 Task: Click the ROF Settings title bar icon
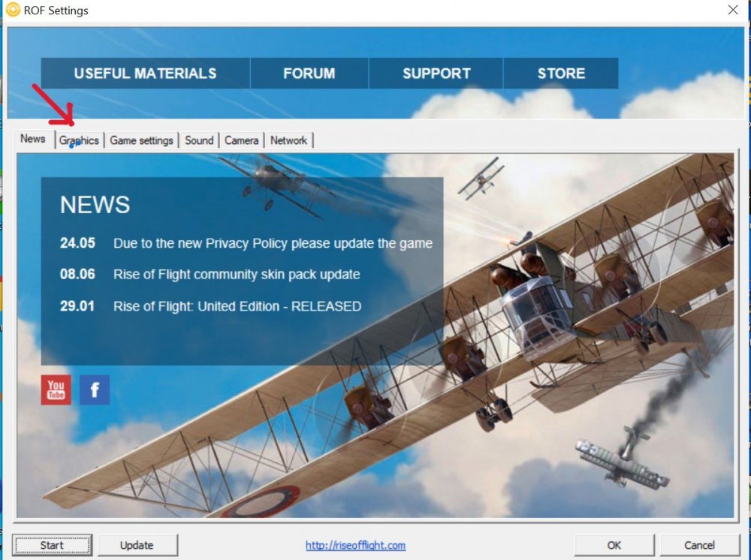tap(13, 10)
